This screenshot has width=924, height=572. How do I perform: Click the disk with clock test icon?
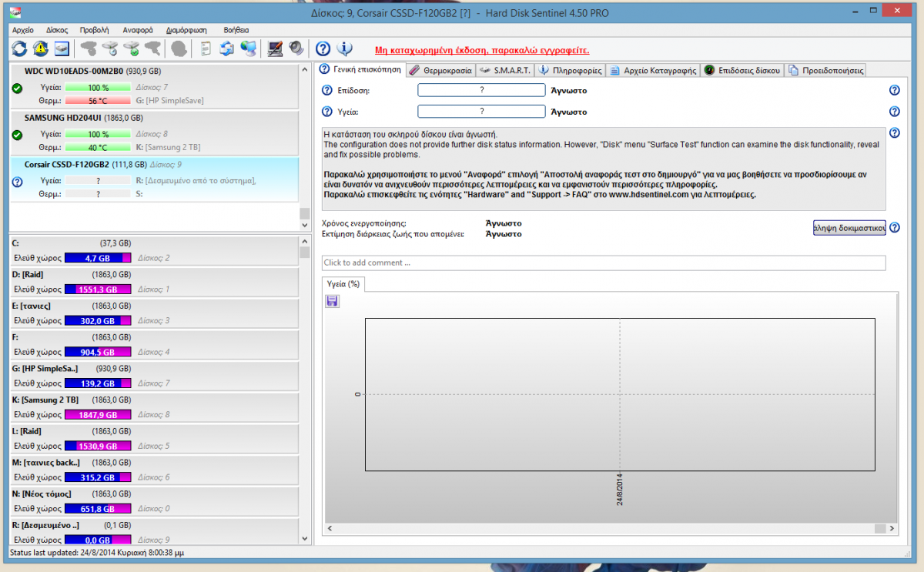pos(111,49)
